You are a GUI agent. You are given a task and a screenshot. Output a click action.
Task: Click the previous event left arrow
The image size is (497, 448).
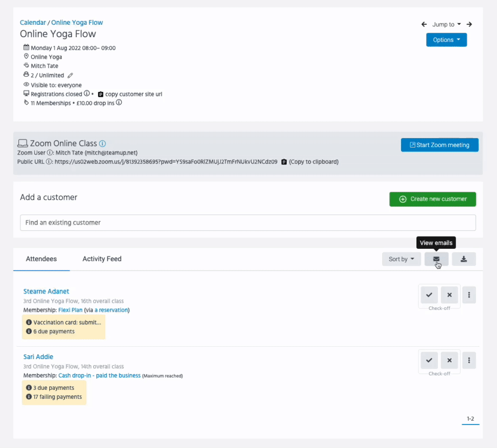point(424,24)
